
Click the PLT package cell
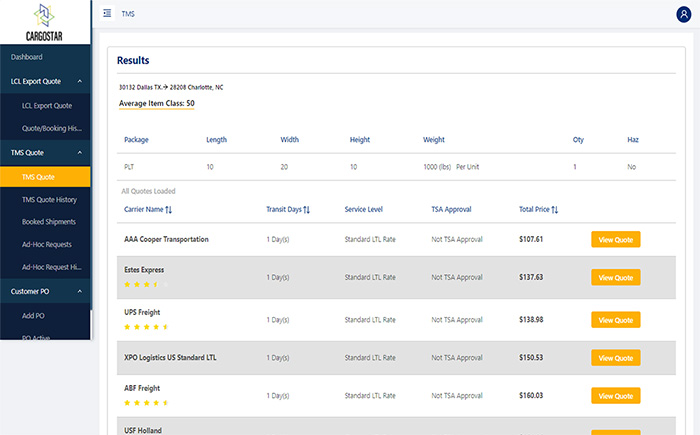pyautogui.click(x=129, y=167)
